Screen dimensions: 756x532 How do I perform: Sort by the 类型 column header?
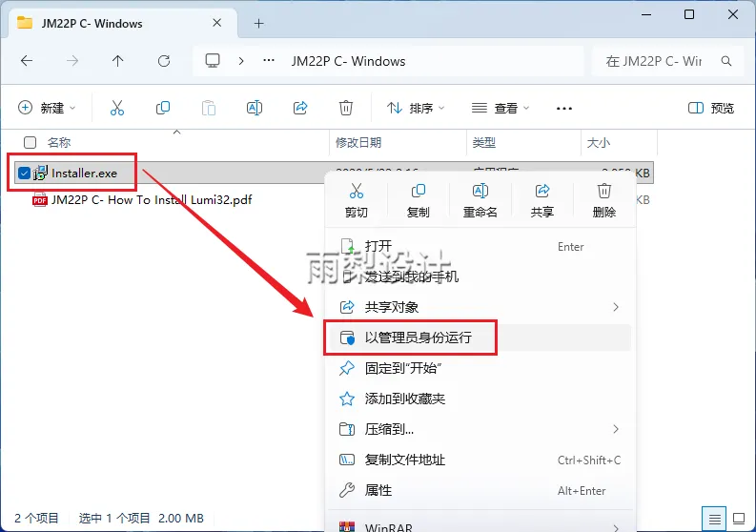click(484, 142)
